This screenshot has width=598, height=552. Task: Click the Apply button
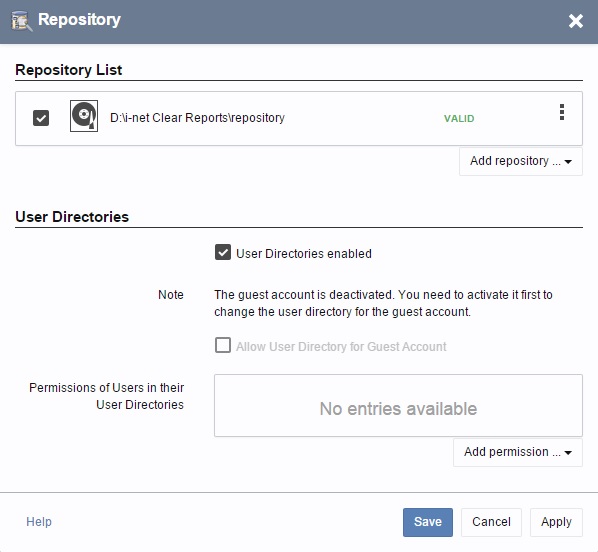point(556,522)
